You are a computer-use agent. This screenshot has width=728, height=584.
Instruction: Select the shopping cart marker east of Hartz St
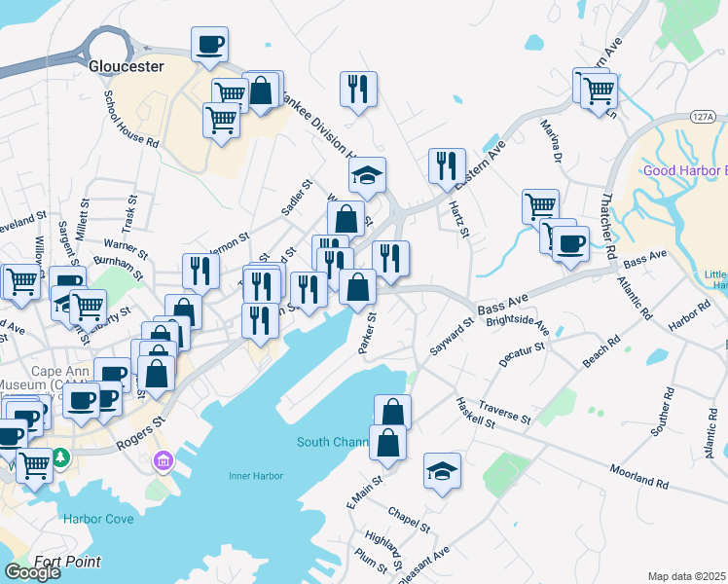[540, 206]
